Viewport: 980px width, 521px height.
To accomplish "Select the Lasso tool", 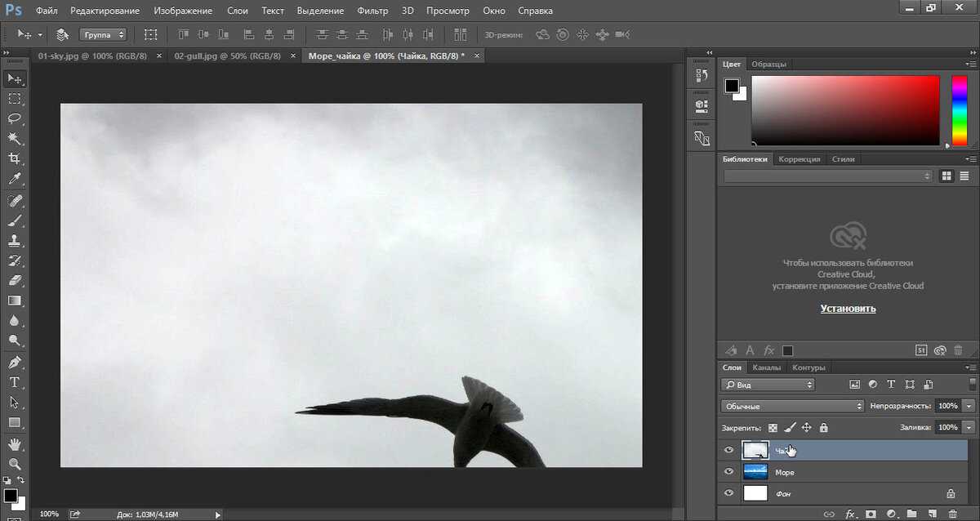I will coord(15,118).
